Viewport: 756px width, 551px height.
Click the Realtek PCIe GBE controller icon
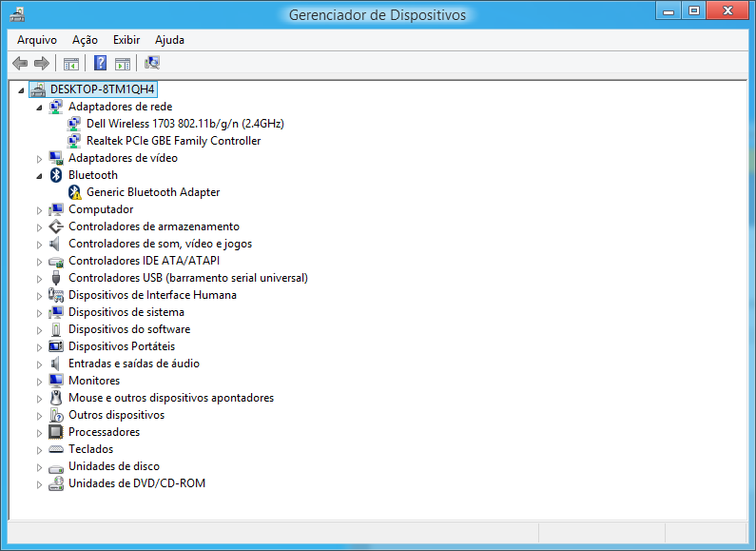pyautogui.click(x=74, y=141)
